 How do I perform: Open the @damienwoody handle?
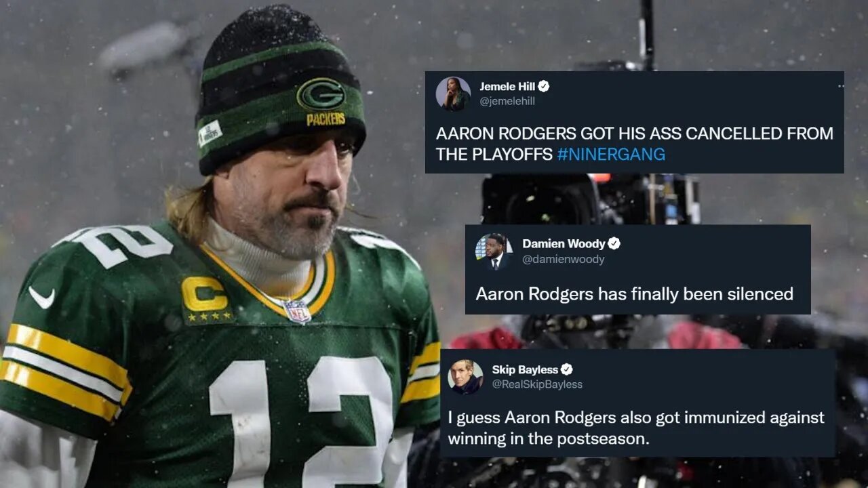point(564,259)
